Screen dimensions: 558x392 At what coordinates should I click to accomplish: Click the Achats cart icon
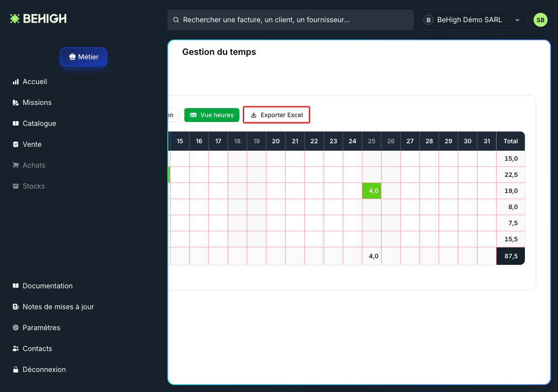[x=16, y=165]
